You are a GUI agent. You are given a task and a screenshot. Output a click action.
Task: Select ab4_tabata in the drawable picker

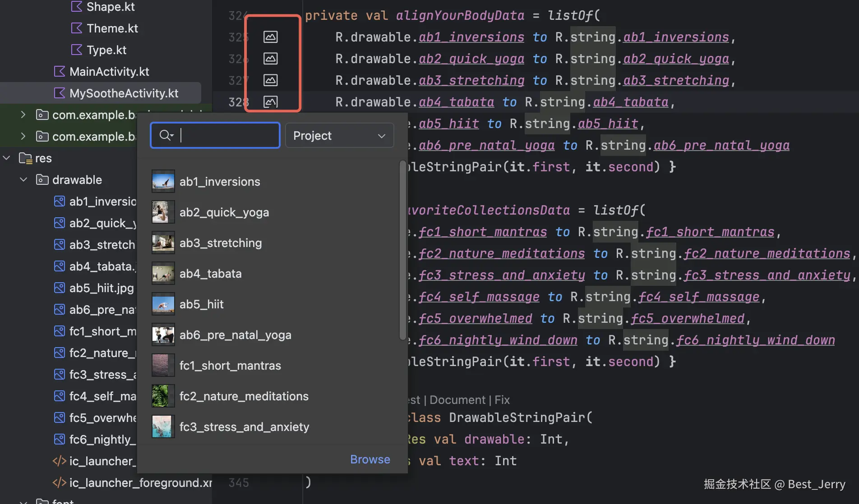(x=272, y=273)
